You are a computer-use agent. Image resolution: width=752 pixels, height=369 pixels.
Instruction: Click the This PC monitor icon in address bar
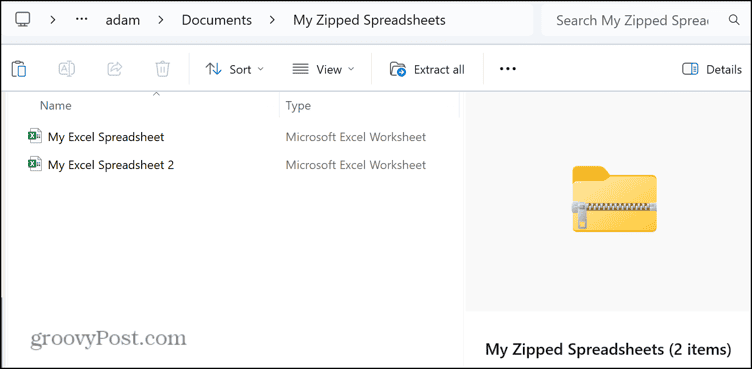(x=23, y=20)
